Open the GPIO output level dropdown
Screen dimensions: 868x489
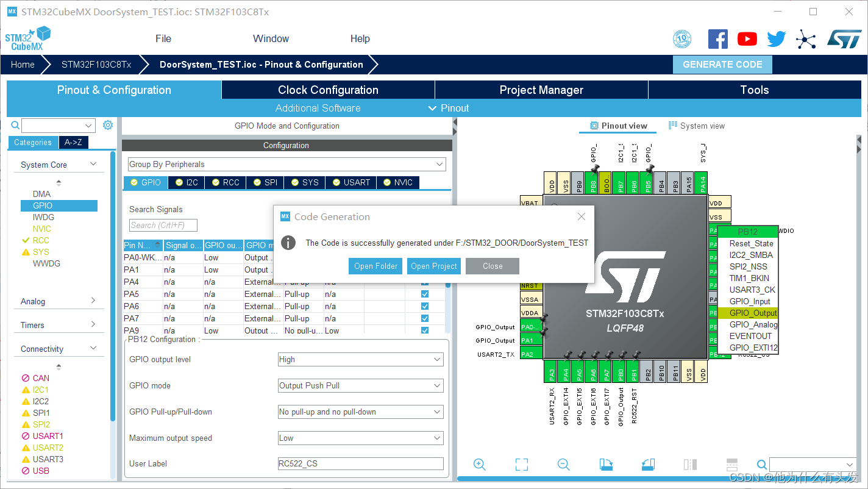360,359
